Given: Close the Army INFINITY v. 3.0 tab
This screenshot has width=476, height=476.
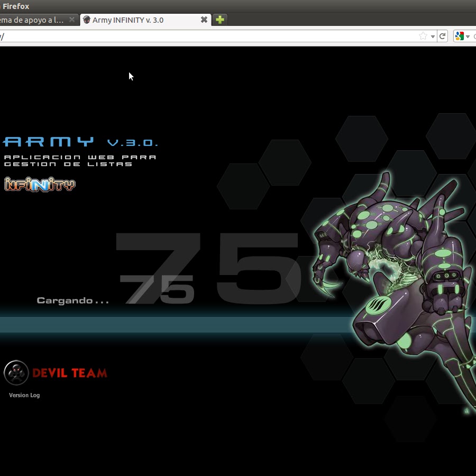Looking at the screenshot, I should 204,20.
